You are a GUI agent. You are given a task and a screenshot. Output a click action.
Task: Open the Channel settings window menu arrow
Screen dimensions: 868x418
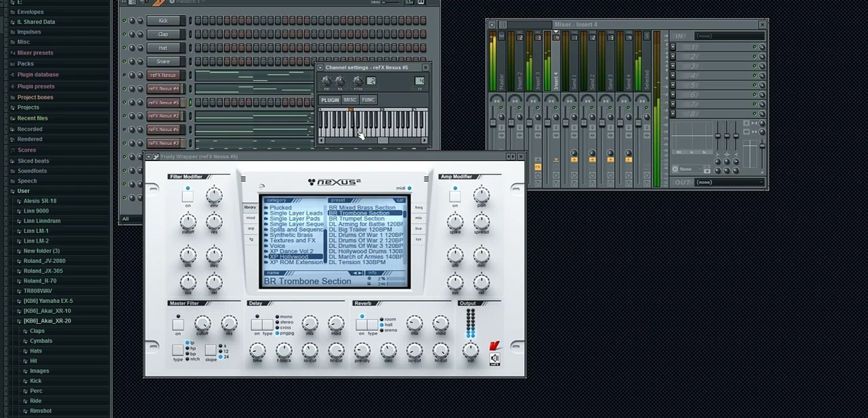(320, 68)
